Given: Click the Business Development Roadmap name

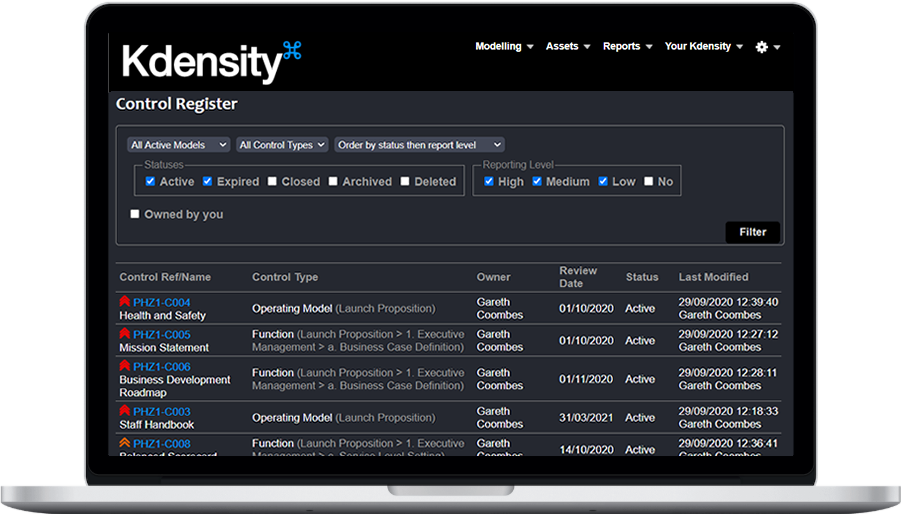Looking at the screenshot, I should [x=175, y=386].
